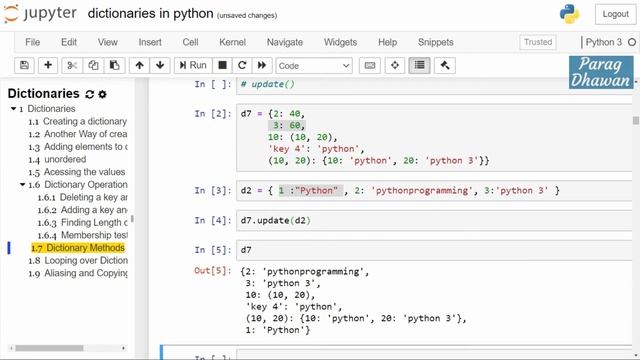Click the Python 3 kernel status circle
Image resolution: width=640 pixels, height=360 pixels.
tap(632, 42)
